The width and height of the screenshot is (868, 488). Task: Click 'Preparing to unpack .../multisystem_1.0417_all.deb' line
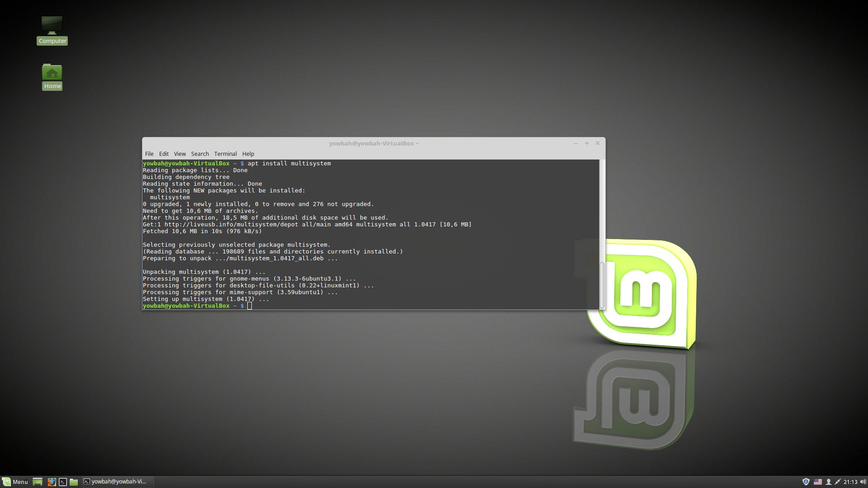click(240, 258)
